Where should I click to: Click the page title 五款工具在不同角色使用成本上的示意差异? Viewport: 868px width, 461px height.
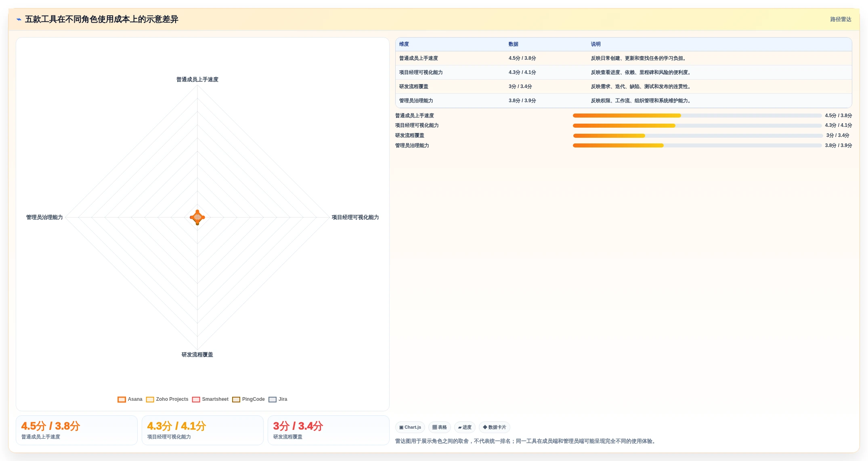click(x=102, y=19)
